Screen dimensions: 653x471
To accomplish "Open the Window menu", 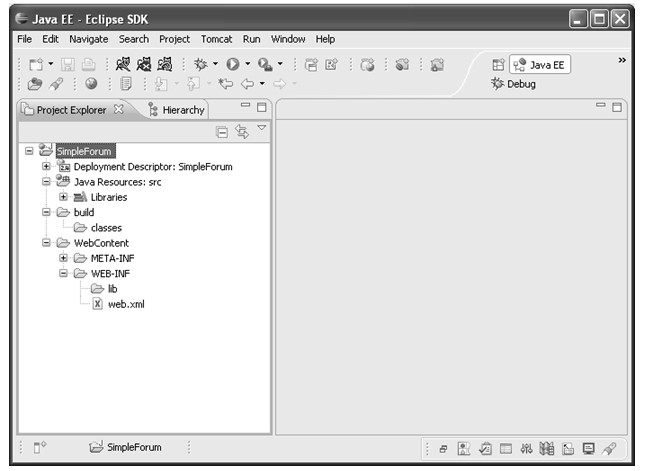I will [288, 39].
